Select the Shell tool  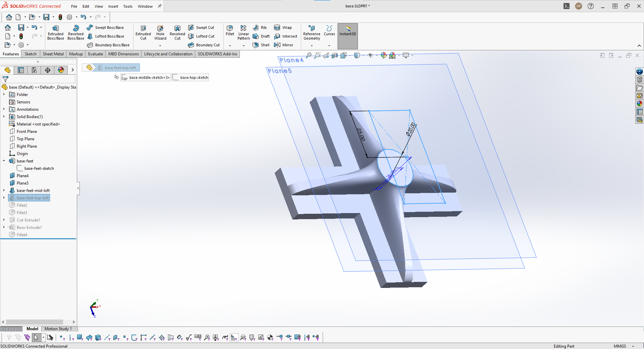point(261,45)
